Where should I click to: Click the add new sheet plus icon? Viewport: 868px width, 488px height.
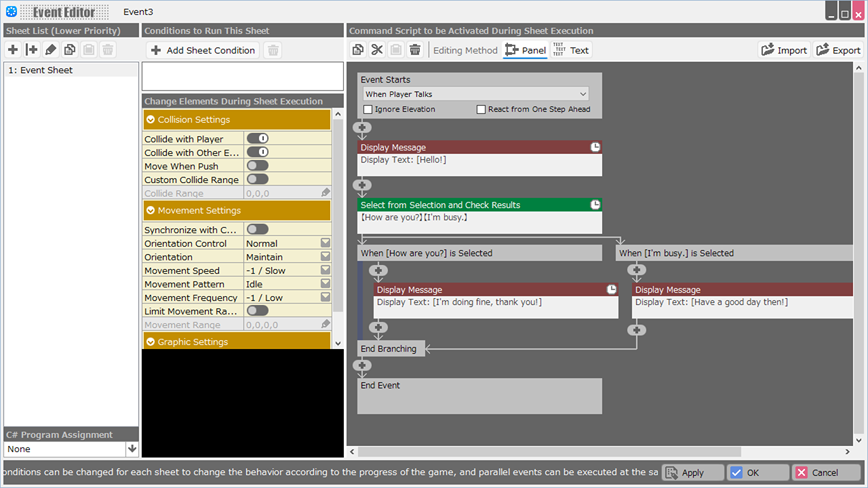pyautogui.click(x=13, y=49)
